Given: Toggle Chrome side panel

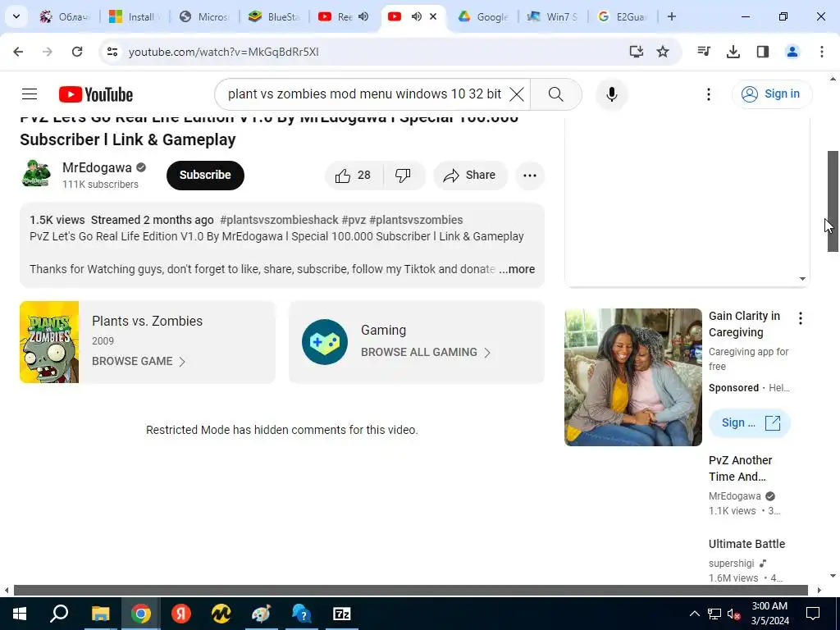Looking at the screenshot, I should pyautogui.click(x=763, y=52).
